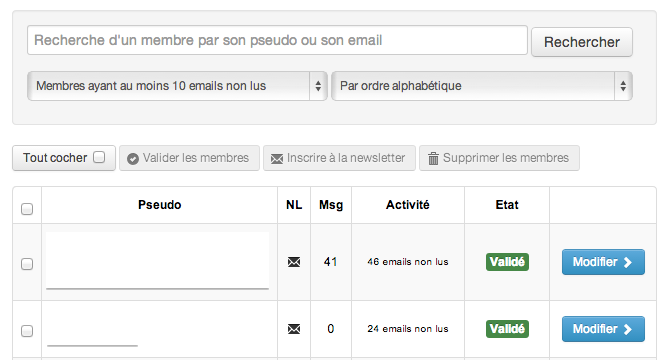The image size is (666, 360).
Task: Click the Activité column header
Action: (408, 205)
